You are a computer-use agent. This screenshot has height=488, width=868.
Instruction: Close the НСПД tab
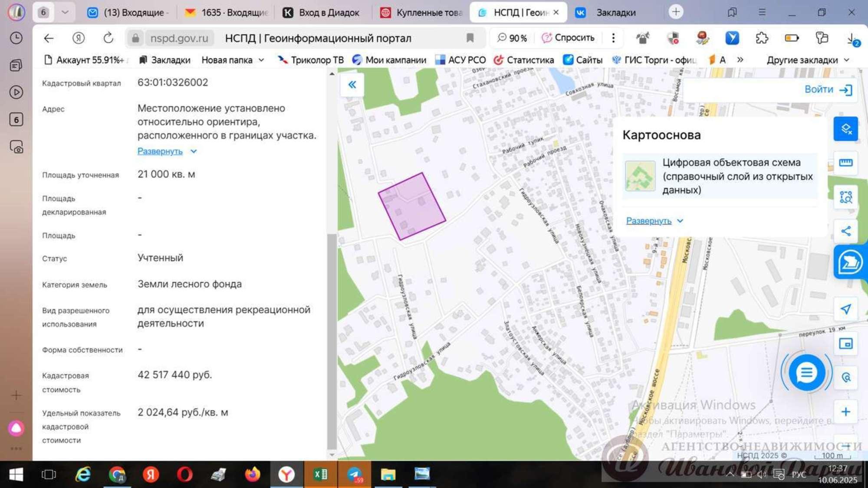[x=556, y=13]
